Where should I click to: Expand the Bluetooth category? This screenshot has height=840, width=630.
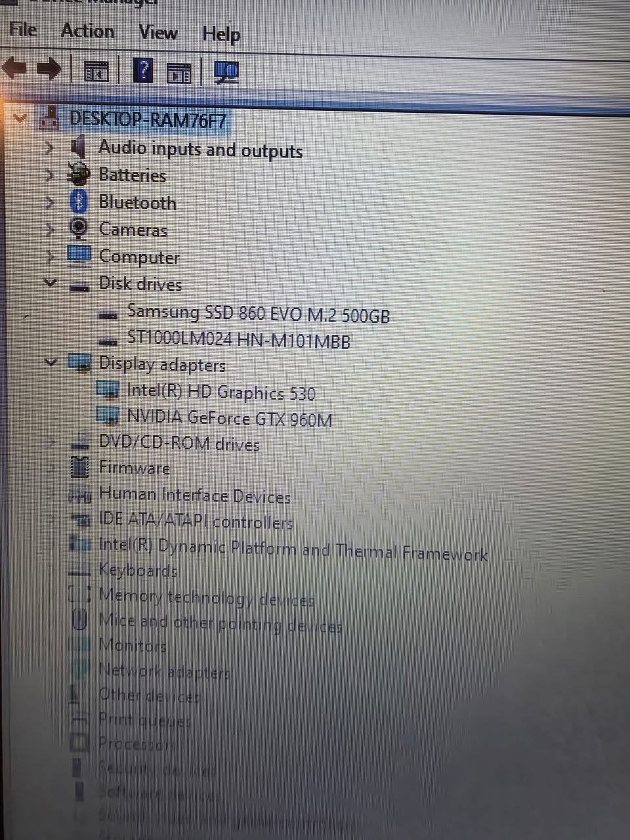point(49,201)
